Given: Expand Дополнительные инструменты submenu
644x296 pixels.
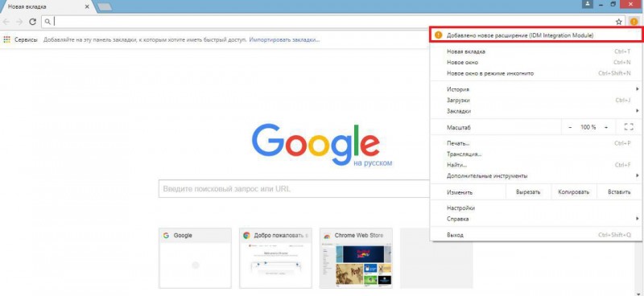Looking at the screenshot, I should tap(536, 175).
